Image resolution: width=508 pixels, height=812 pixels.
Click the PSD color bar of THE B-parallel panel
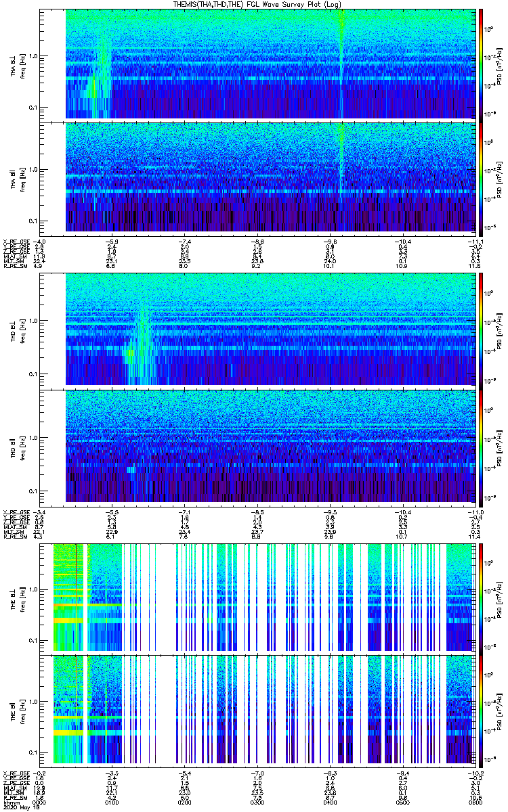tap(482, 710)
